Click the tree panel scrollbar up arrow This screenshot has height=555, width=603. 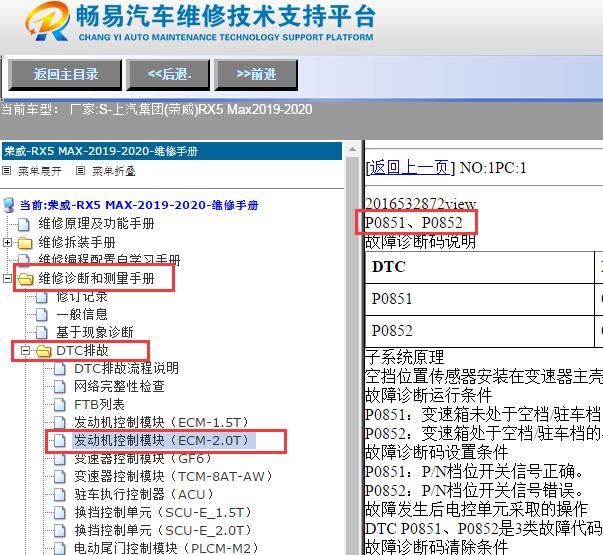352,149
